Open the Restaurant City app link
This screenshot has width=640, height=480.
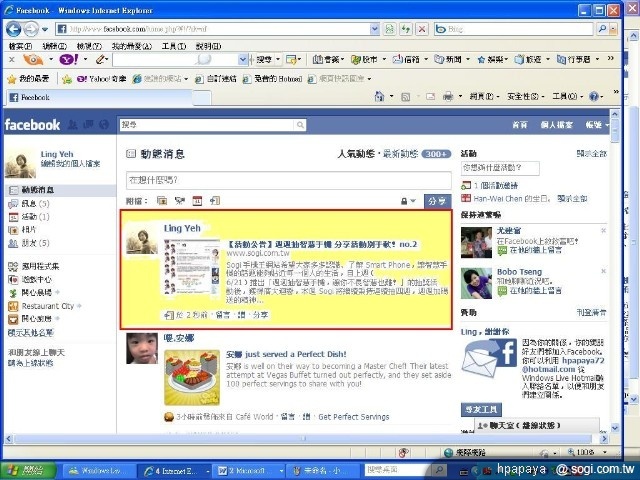(x=47, y=306)
